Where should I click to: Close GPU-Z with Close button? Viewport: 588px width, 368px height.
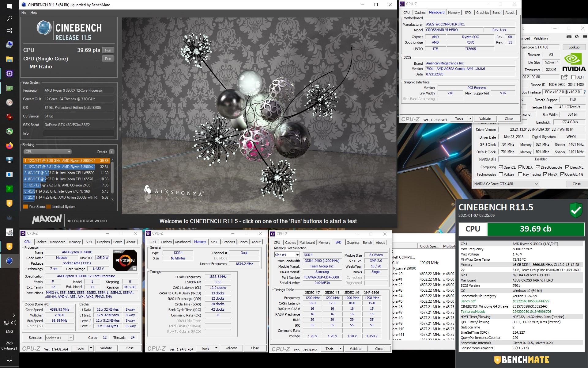tap(576, 184)
